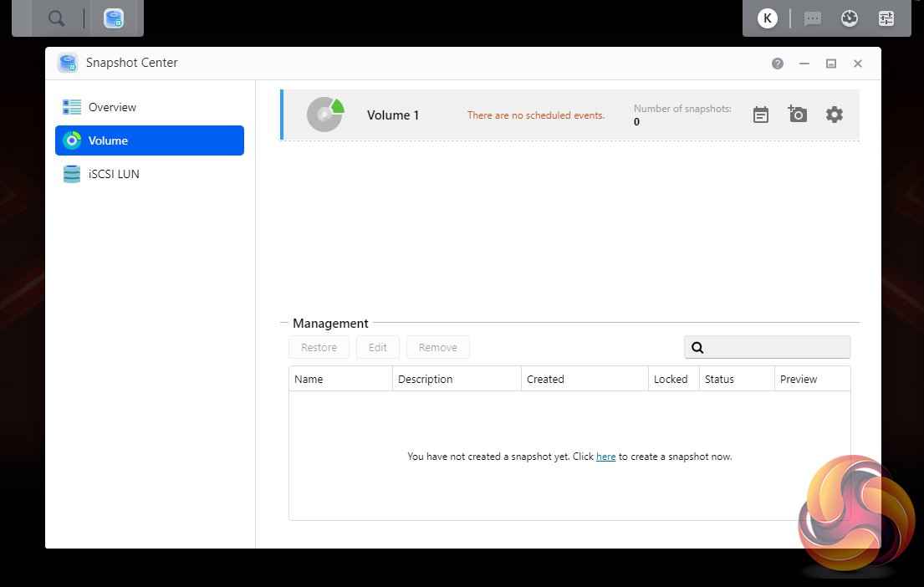The height and width of the screenshot is (587, 924).
Task: Select the Volume 1 label
Action: (392, 115)
